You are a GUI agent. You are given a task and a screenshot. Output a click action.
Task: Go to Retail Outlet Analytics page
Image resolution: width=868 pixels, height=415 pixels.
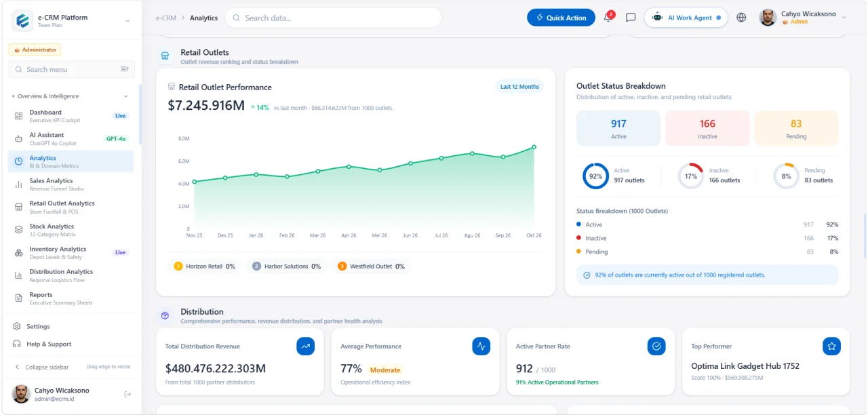(71, 207)
